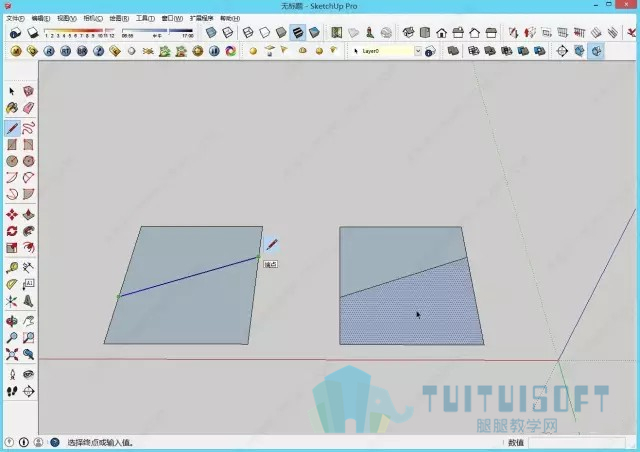640x452 pixels.
Task: Click the Previous view tool
Action: tap(28, 354)
